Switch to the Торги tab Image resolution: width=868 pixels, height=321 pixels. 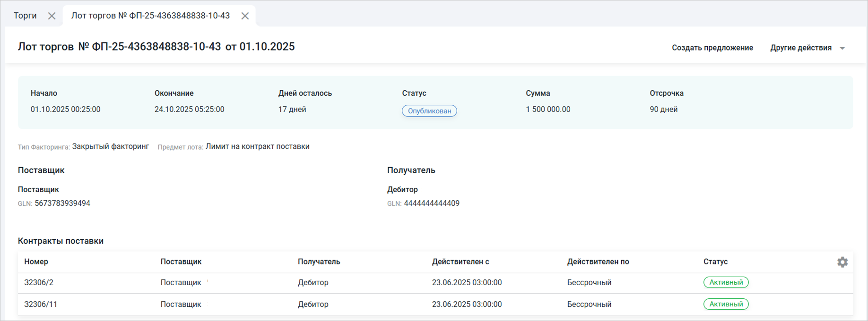(25, 16)
